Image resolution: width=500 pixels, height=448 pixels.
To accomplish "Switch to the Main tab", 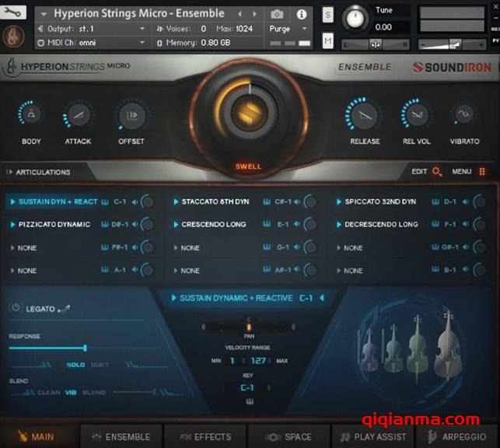I will click(x=39, y=436).
